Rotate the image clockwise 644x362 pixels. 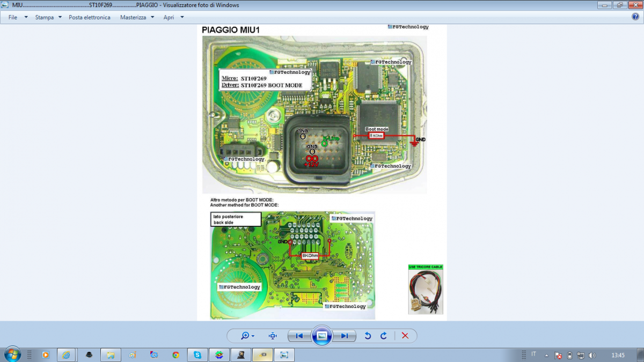click(384, 336)
